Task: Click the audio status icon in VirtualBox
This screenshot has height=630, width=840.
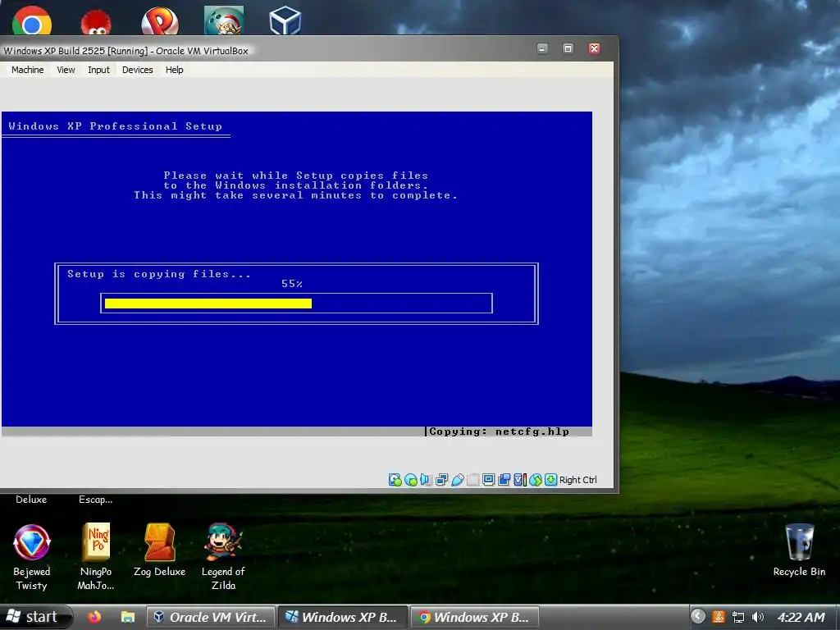Action: (426, 479)
